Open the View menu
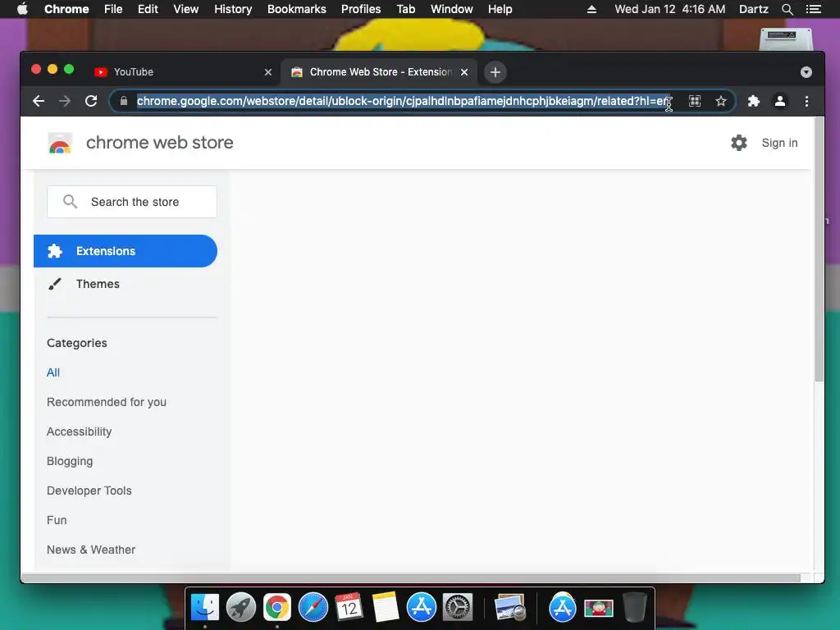The image size is (840, 630). pos(186,9)
